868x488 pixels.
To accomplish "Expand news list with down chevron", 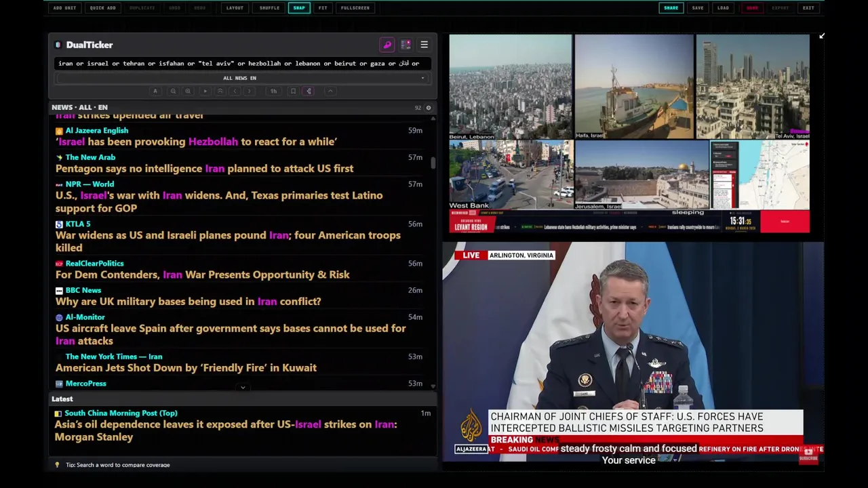I will (x=243, y=388).
